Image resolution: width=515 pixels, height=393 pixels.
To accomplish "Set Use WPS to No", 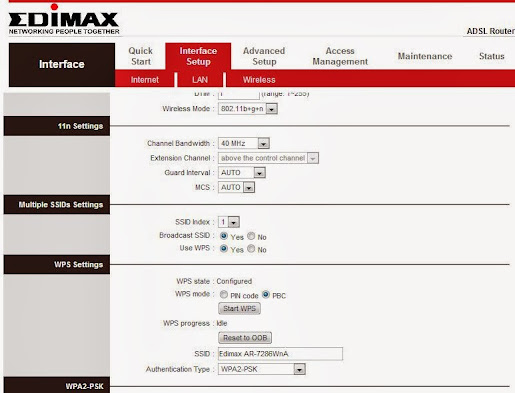I will pyautogui.click(x=251, y=249).
